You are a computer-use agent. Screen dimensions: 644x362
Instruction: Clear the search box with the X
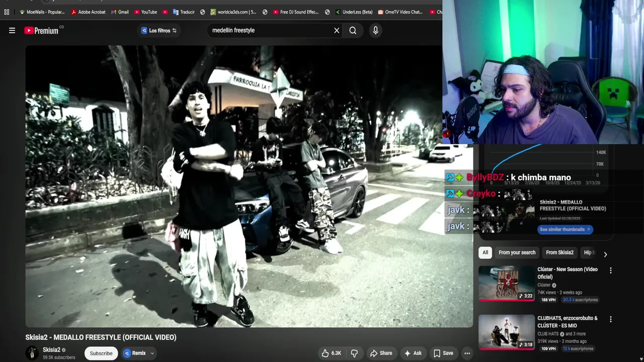[337, 31]
